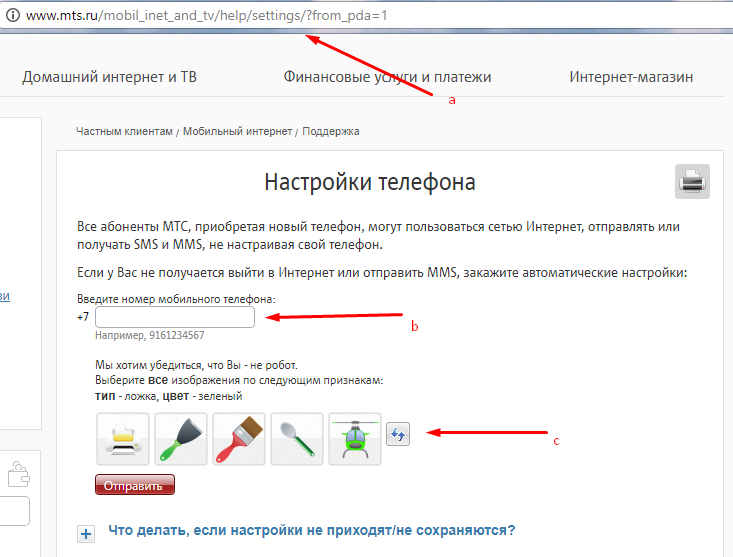
Task: Select the green spoon captcha image
Action: coord(297,439)
